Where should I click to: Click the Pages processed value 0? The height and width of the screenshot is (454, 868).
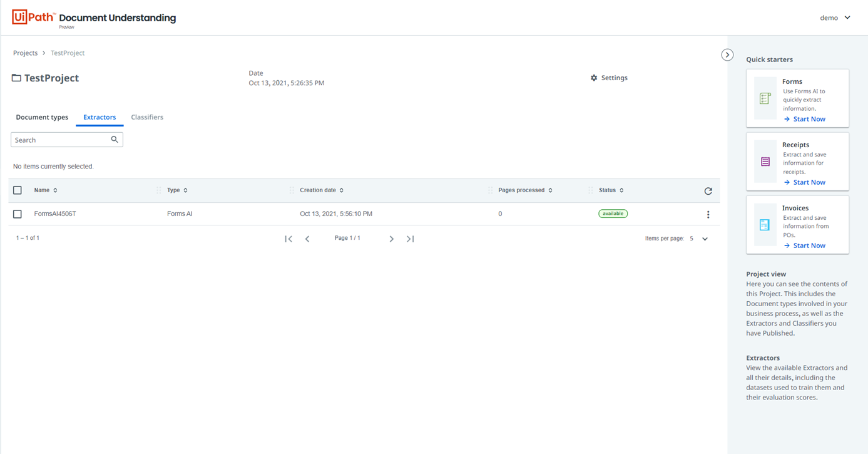tap(500, 214)
